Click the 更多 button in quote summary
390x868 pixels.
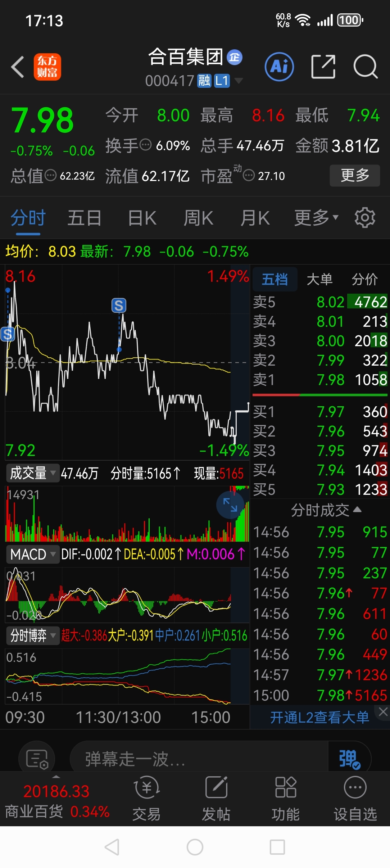tap(355, 175)
